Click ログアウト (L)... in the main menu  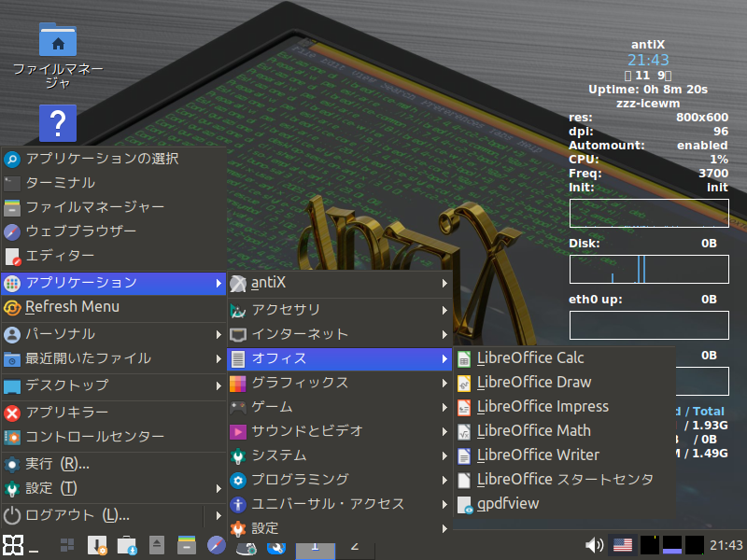coord(103,515)
